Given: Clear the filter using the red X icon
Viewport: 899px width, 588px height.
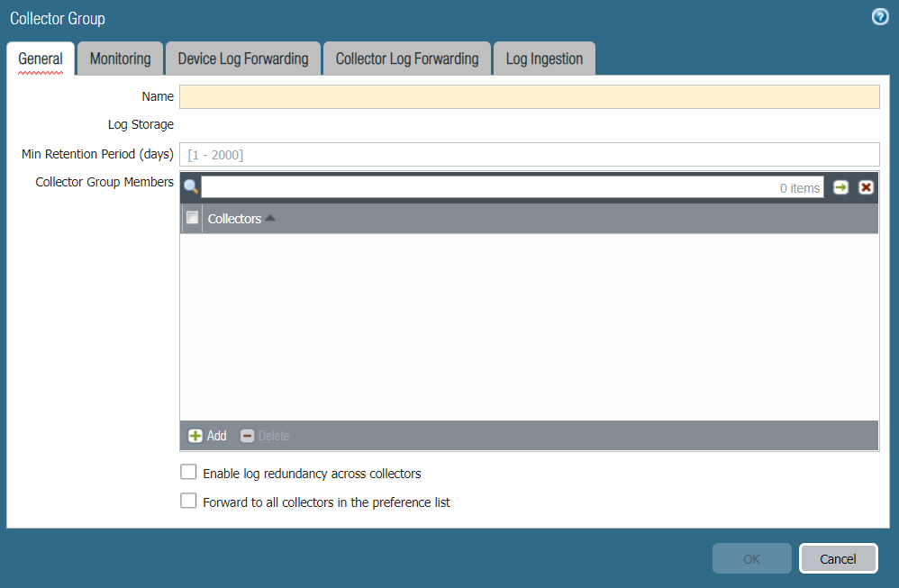Looking at the screenshot, I should coord(866,187).
